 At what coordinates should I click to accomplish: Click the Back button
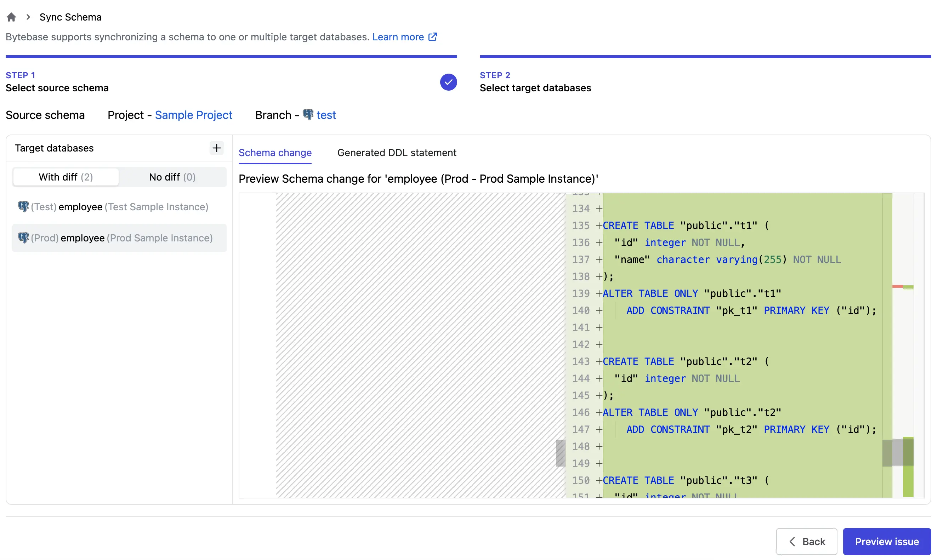[x=806, y=541]
